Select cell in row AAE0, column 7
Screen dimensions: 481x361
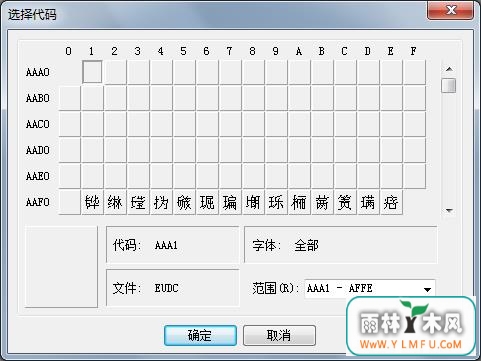point(230,176)
